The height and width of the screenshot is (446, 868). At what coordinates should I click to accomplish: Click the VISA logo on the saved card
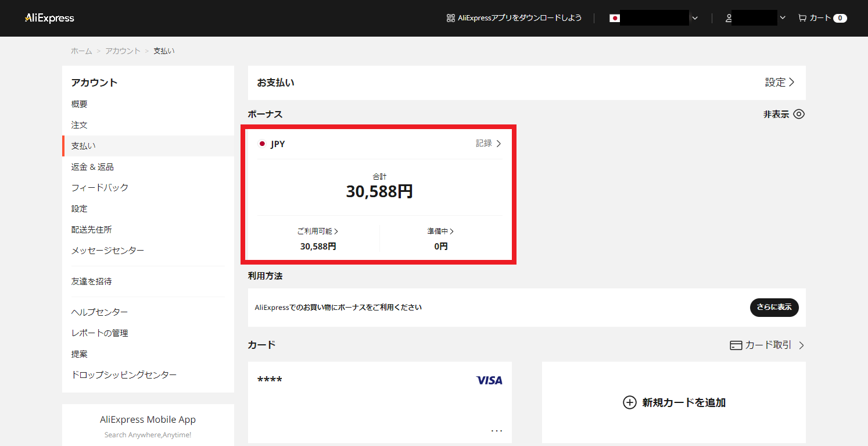[489, 380]
